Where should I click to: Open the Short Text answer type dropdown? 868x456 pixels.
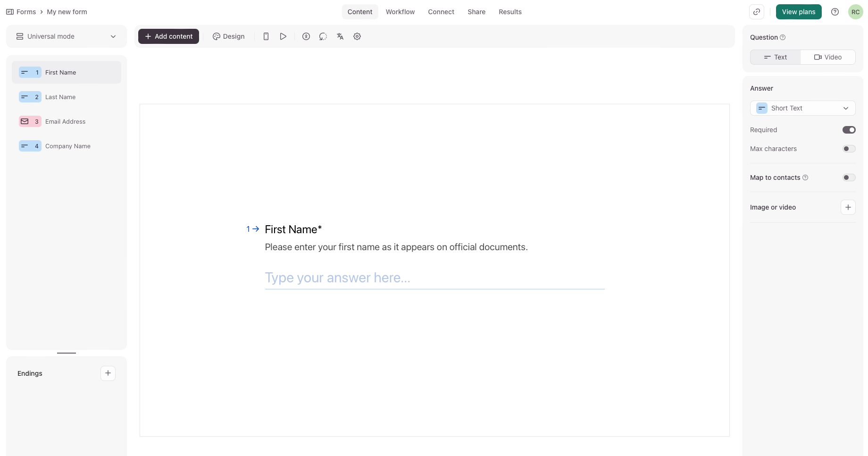point(802,108)
